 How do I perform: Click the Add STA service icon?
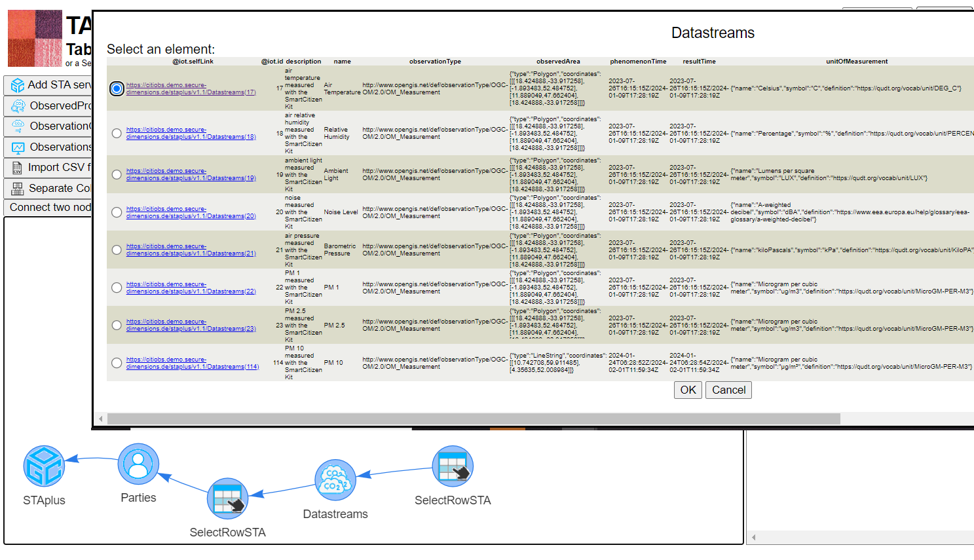click(x=18, y=85)
